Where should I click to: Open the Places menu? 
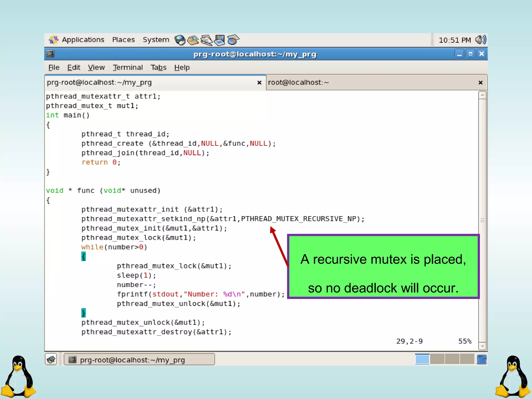pos(123,40)
